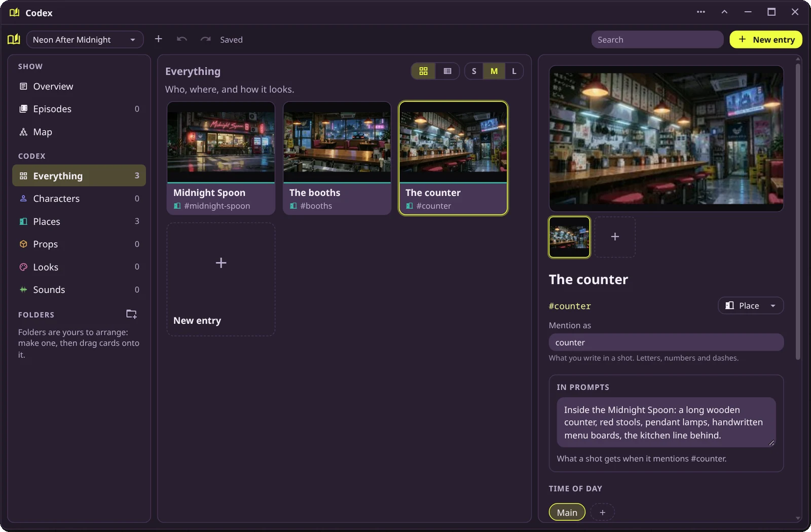Click the large counter preview image
This screenshot has height=532, width=811.
pyautogui.click(x=666, y=138)
